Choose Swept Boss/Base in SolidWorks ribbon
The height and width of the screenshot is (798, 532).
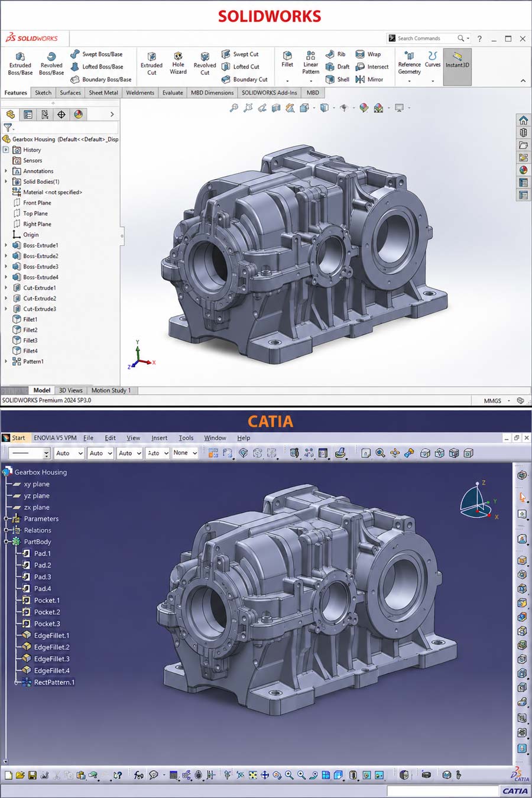pyautogui.click(x=96, y=54)
